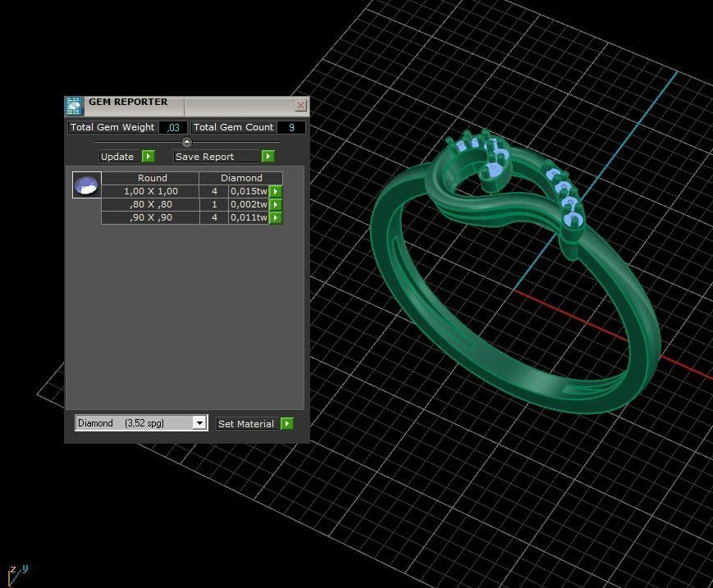This screenshot has height=588, width=713.
Task: Click the Total Gem Count value 9
Action: [291, 128]
